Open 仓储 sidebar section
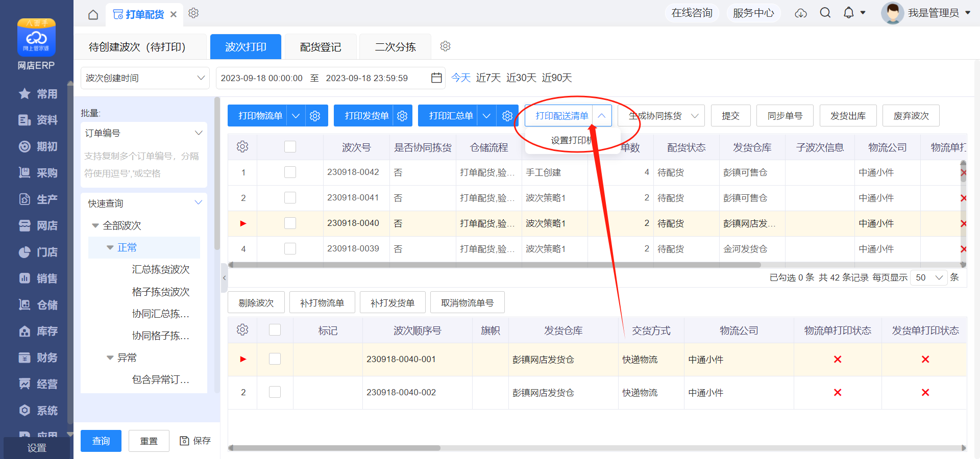 pyautogui.click(x=38, y=305)
